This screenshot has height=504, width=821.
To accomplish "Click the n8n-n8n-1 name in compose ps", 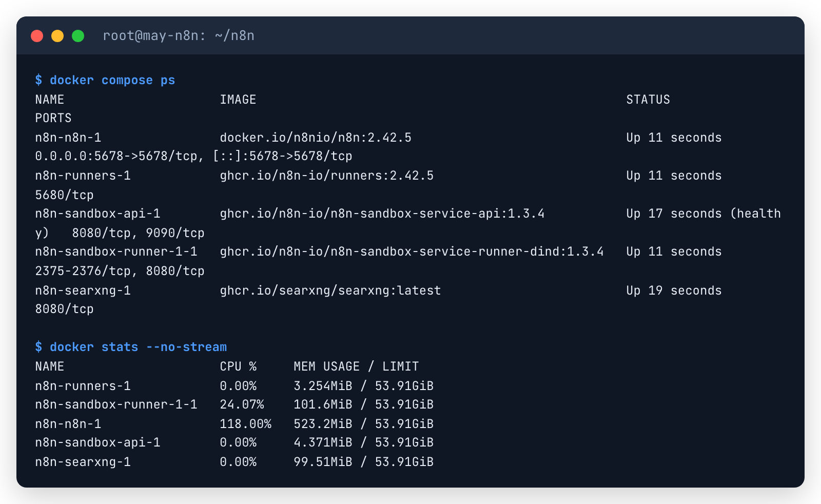I will (68, 138).
